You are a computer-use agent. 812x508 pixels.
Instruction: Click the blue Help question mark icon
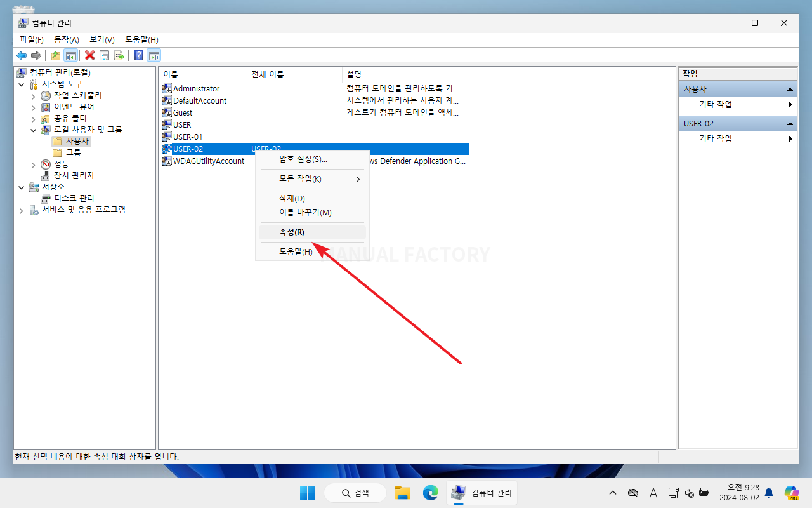click(x=138, y=55)
